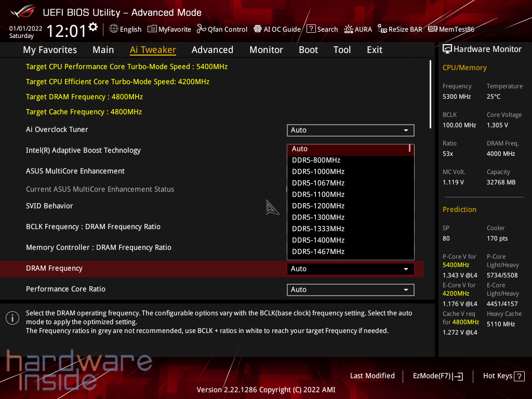Click the globe language icon
The image size is (532, 399).
click(x=114, y=29)
